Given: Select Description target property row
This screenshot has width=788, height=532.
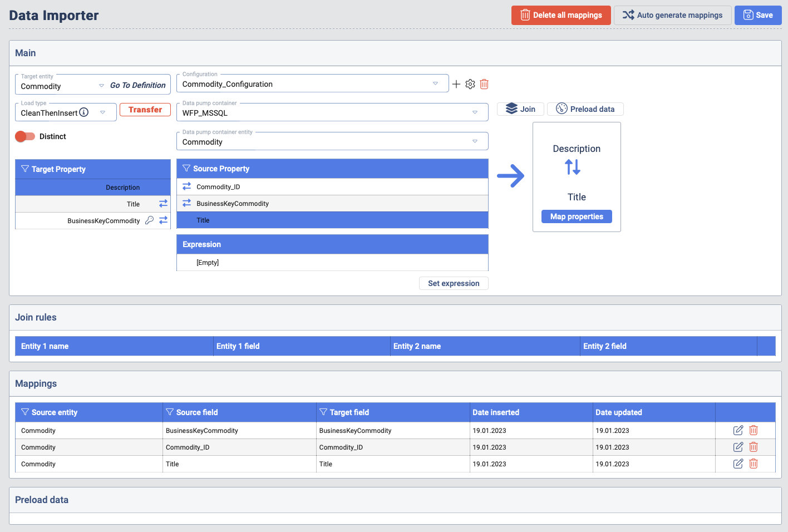Looking at the screenshot, I should 93,188.
